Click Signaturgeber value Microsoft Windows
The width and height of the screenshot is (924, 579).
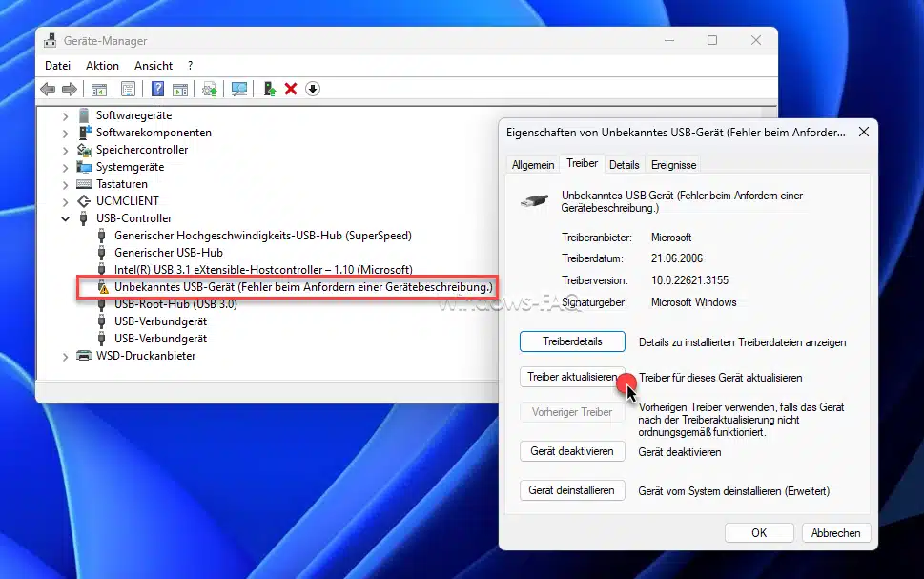(x=693, y=302)
